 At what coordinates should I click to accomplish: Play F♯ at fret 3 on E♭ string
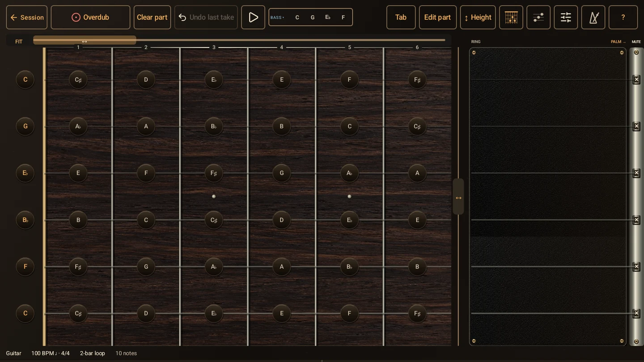point(214,173)
